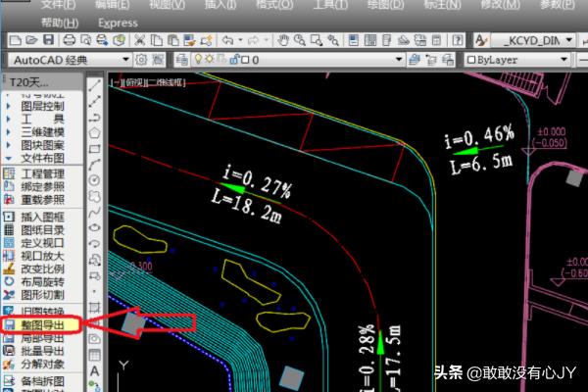Click 重载参照 command
This screenshot has height=392, width=588.
(x=42, y=200)
